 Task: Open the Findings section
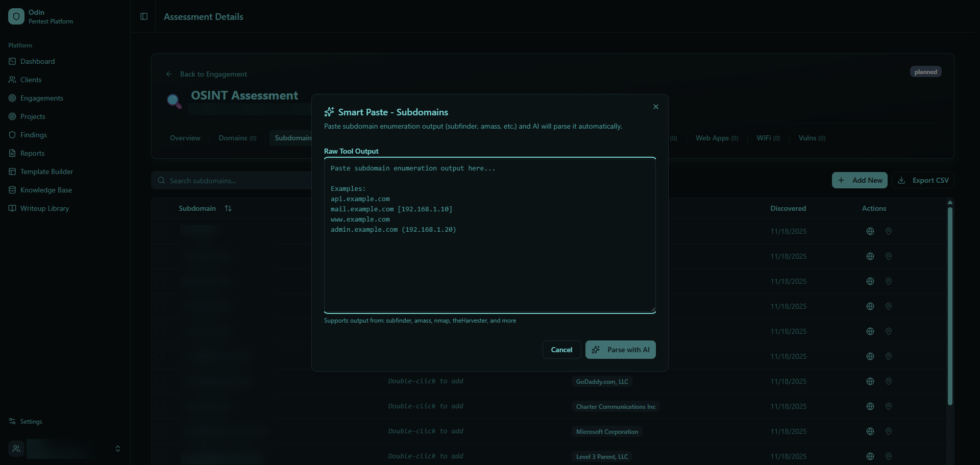(x=34, y=135)
